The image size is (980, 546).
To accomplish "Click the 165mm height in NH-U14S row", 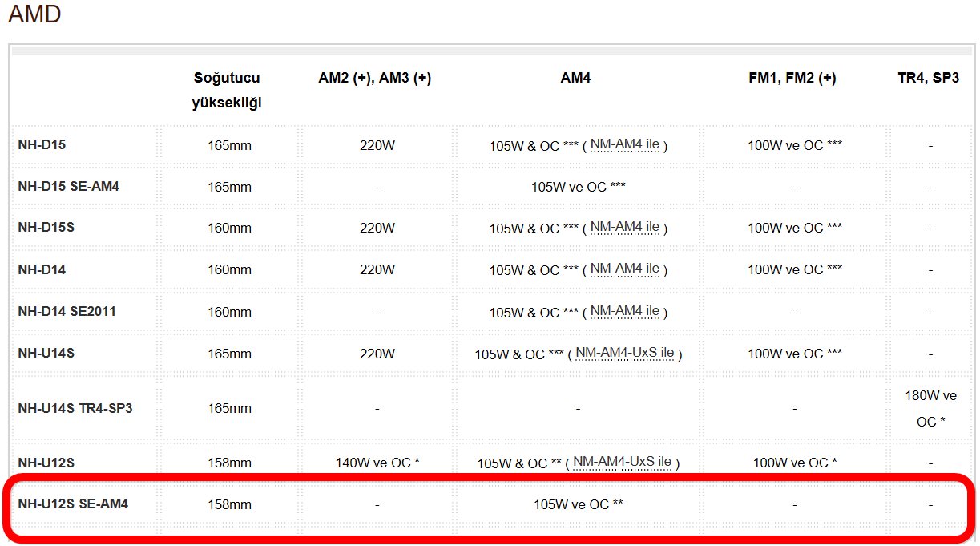I will (229, 354).
